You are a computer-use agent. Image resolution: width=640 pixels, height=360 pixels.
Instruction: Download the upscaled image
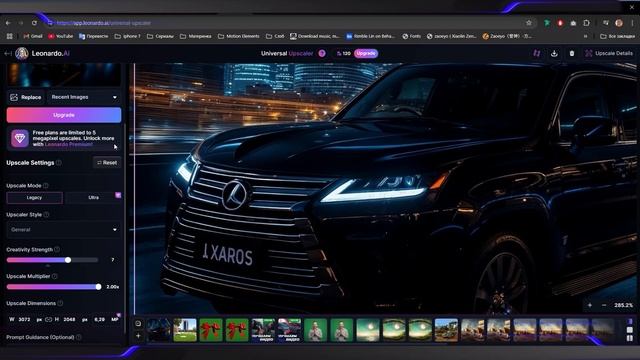[x=554, y=53]
